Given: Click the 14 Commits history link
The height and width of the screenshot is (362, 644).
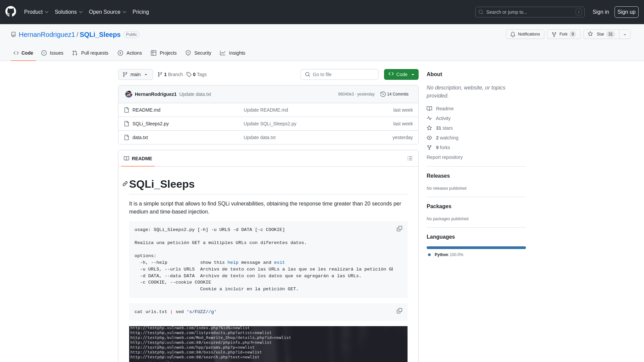Looking at the screenshot, I should tap(394, 94).
